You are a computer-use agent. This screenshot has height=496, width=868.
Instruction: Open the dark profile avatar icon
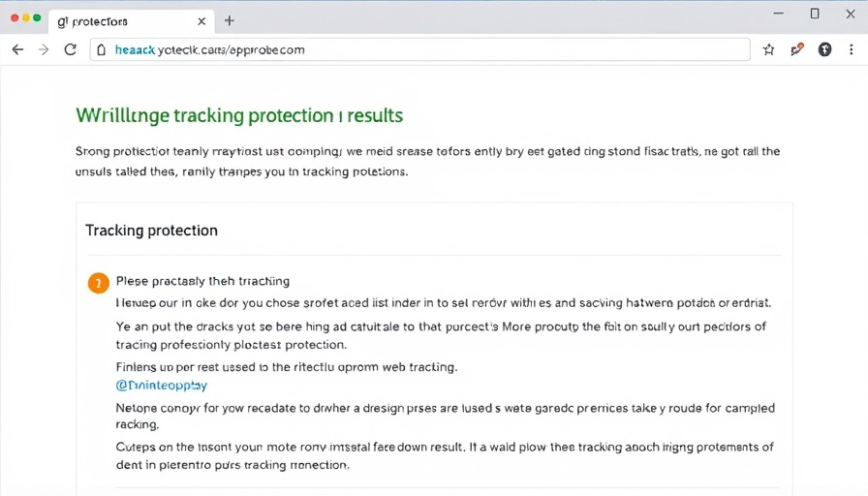click(x=825, y=49)
